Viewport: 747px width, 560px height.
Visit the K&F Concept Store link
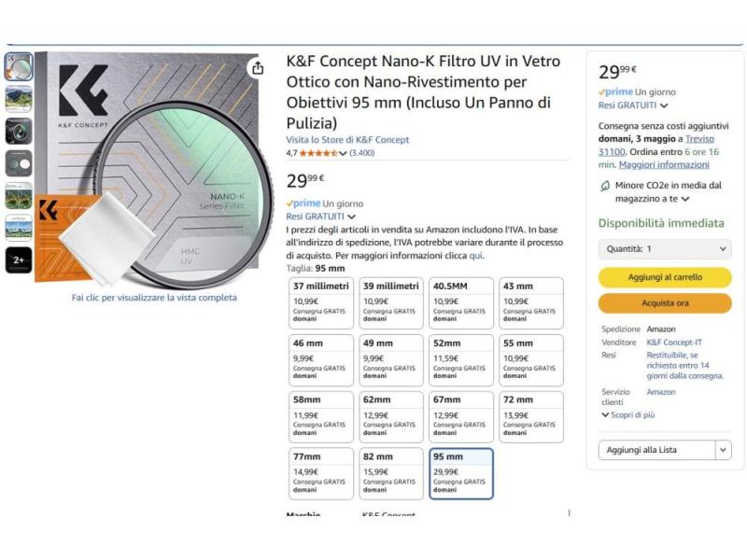click(x=347, y=140)
